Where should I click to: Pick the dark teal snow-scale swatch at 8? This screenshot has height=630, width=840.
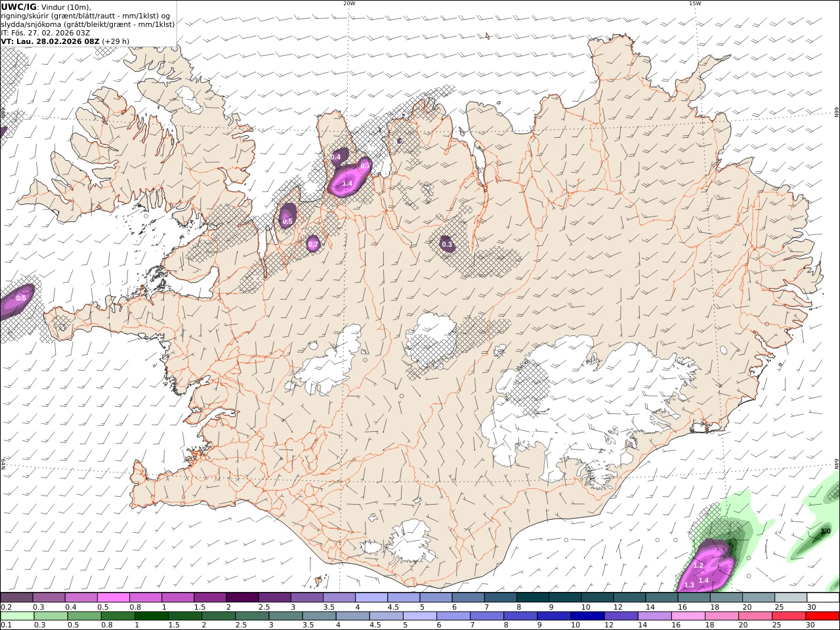[533, 598]
